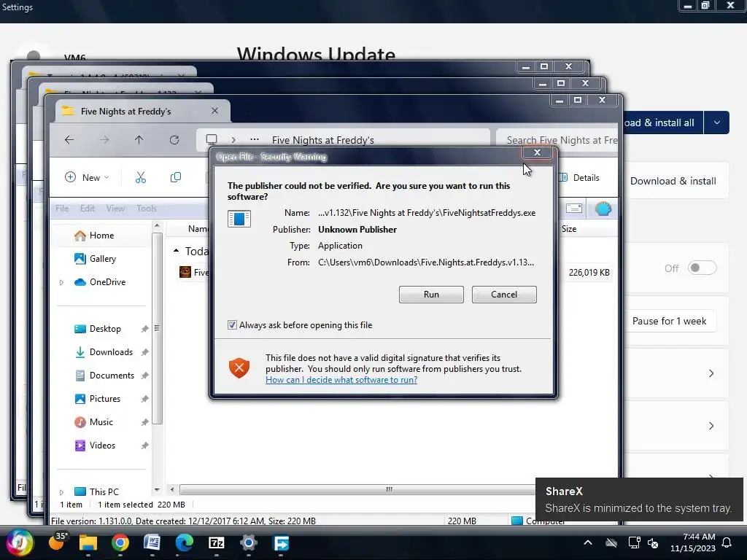Click the application icon in warning dialog
This screenshot has height=560, width=747.
(x=239, y=219)
